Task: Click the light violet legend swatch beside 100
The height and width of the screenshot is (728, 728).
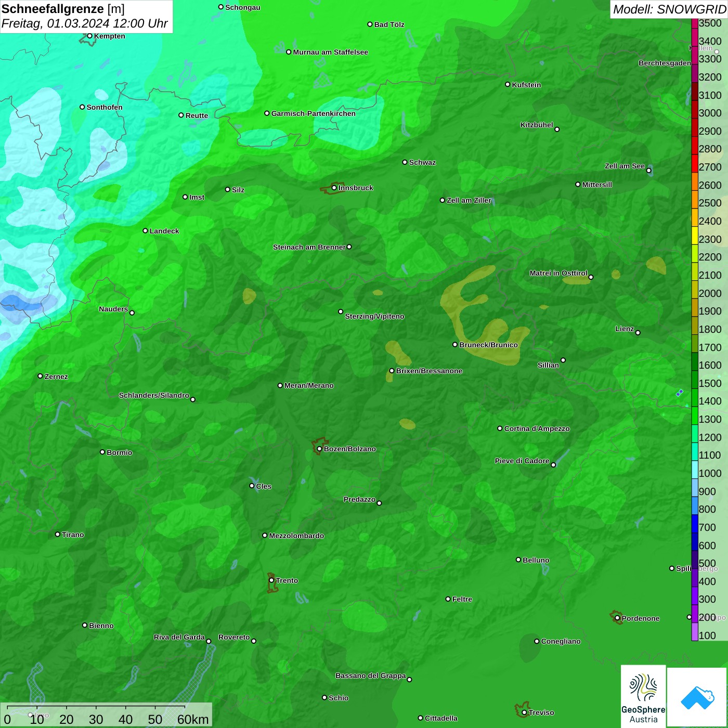Action: pos(694,631)
